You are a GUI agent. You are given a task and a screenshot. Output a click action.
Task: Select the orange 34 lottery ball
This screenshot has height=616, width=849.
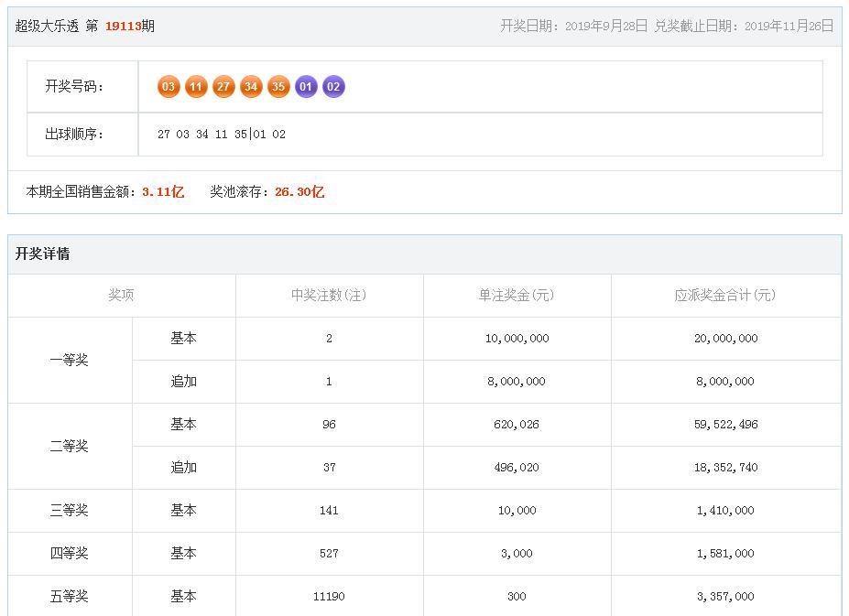251,87
